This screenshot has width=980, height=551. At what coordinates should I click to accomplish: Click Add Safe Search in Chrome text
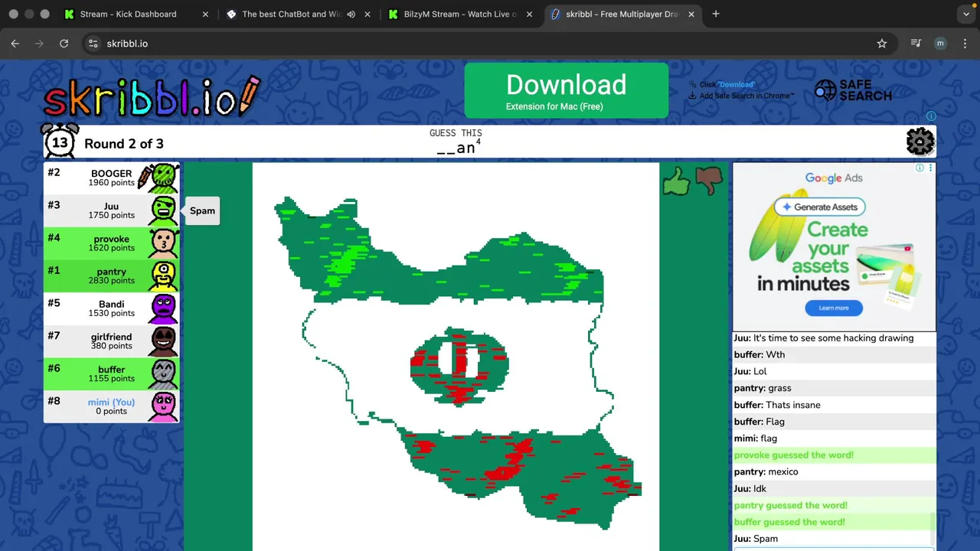(746, 96)
